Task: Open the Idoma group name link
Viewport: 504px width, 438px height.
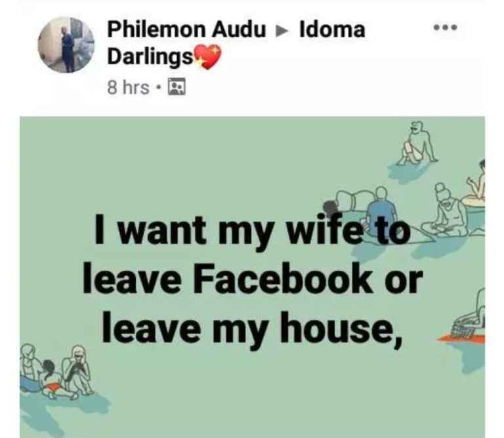Action: point(332,30)
